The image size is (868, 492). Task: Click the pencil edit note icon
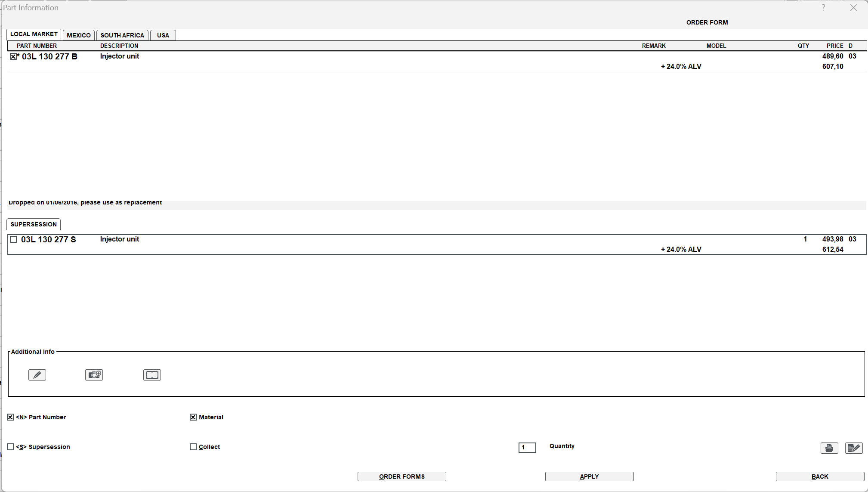coord(37,375)
